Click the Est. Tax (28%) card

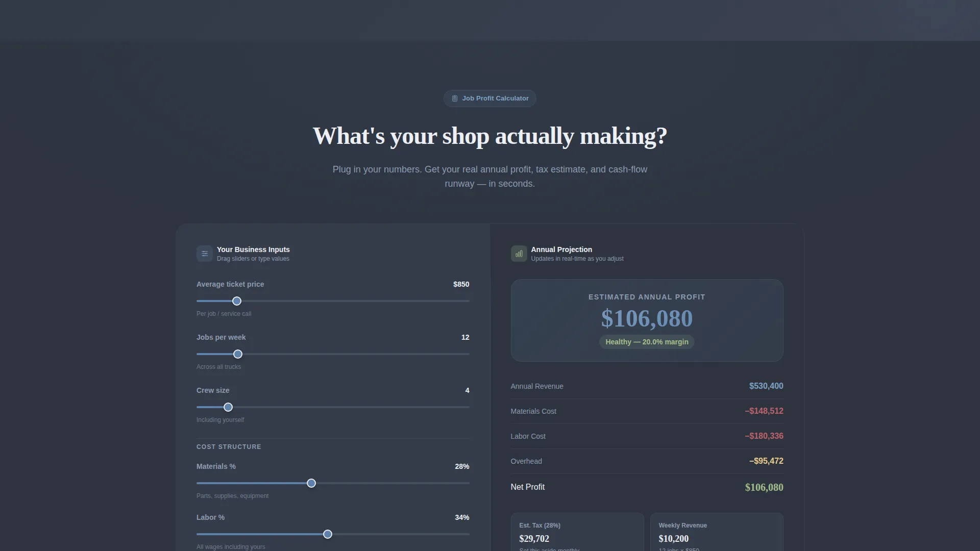(577, 532)
